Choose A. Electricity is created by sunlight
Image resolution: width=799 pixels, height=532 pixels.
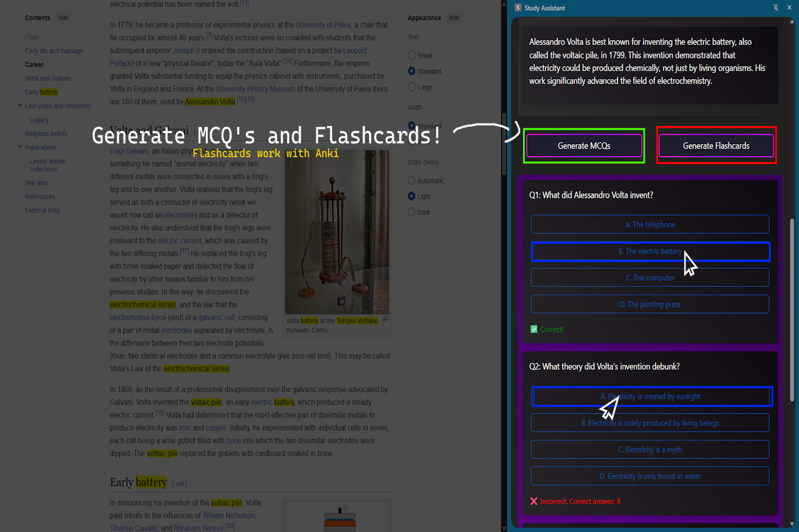click(x=652, y=397)
